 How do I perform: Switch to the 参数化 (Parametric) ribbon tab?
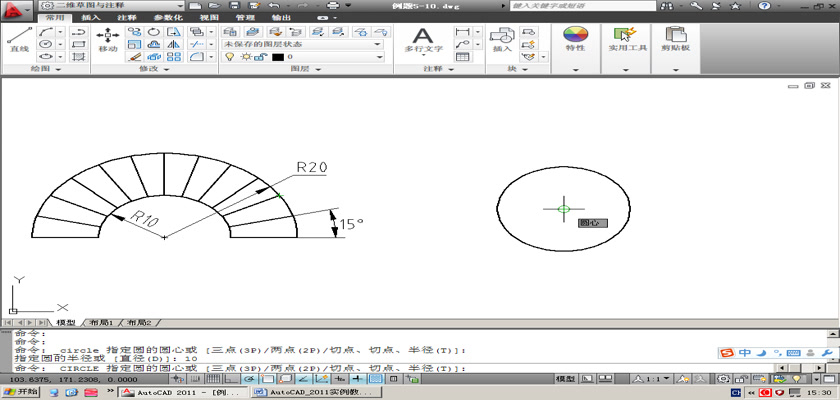point(166,18)
